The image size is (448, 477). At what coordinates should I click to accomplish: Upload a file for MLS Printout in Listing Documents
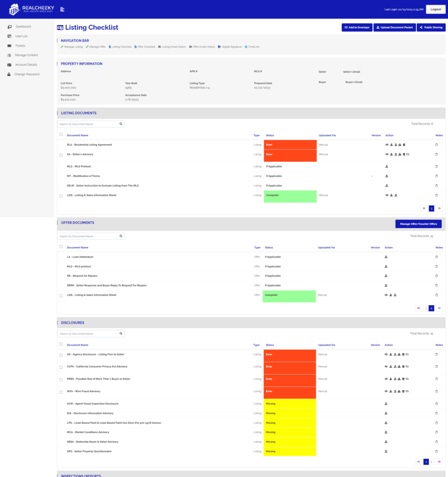click(x=387, y=166)
